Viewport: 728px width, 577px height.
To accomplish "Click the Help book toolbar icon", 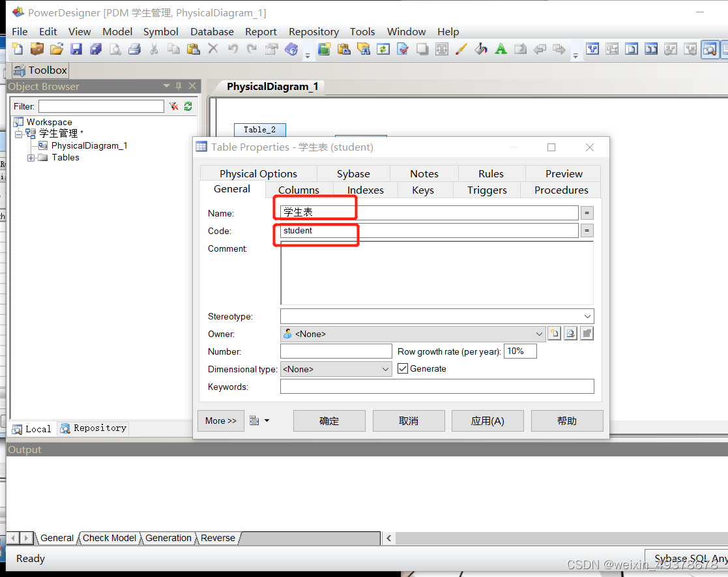I will pos(291,49).
